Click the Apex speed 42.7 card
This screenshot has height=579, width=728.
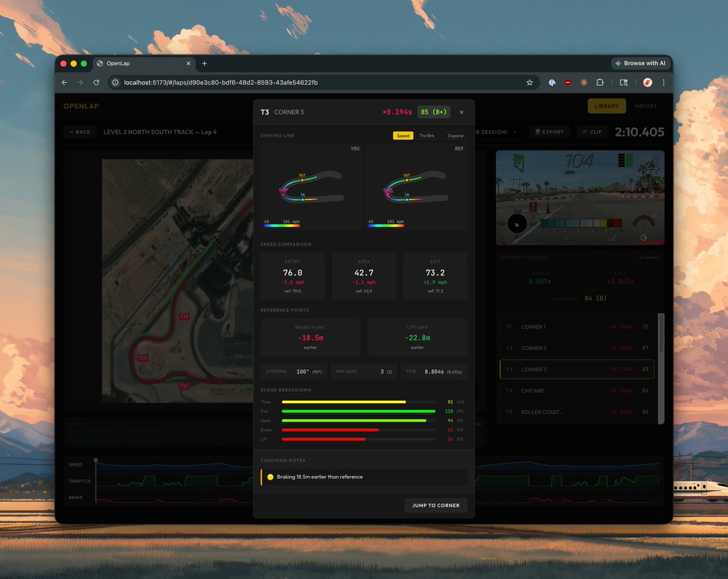click(x=364, y=276)
